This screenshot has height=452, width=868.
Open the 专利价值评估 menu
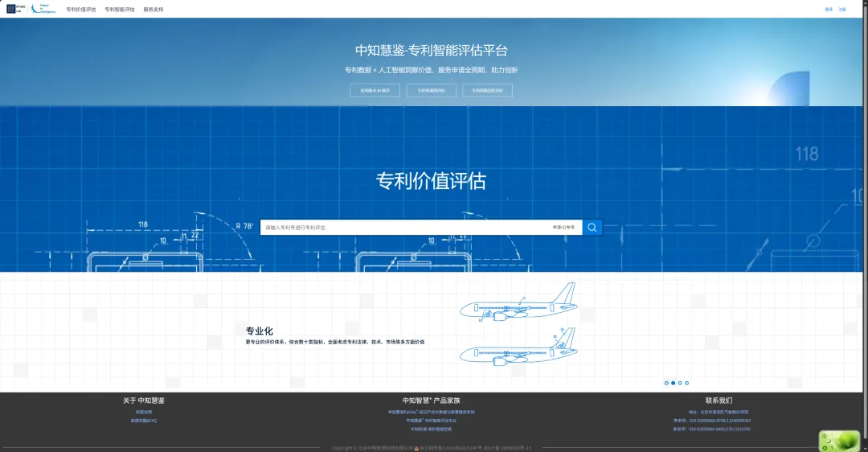pos(81,10)
